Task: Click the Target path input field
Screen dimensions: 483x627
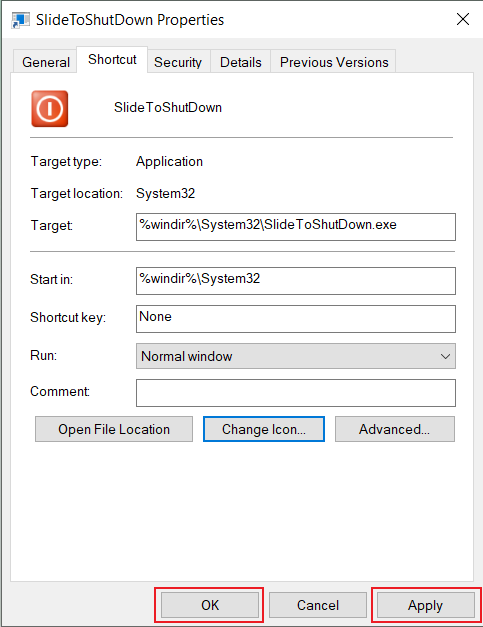Action: click(295, 227)
